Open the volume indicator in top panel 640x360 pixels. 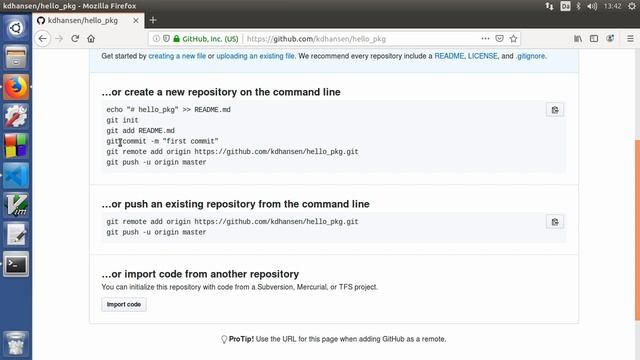pyautogui.click(x=592, y=6)
